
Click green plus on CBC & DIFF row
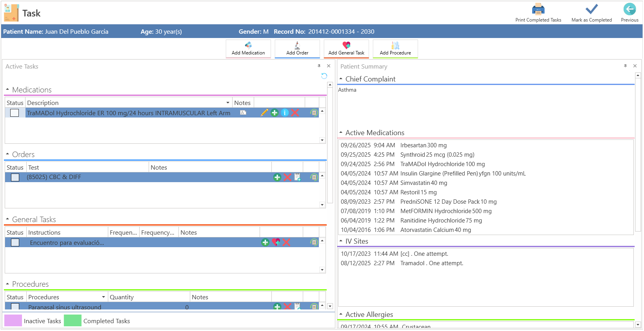click(277, 177)
